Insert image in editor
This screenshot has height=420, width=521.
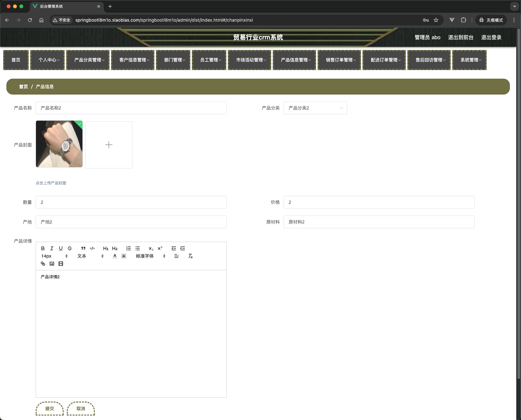(x=52, y=264)
